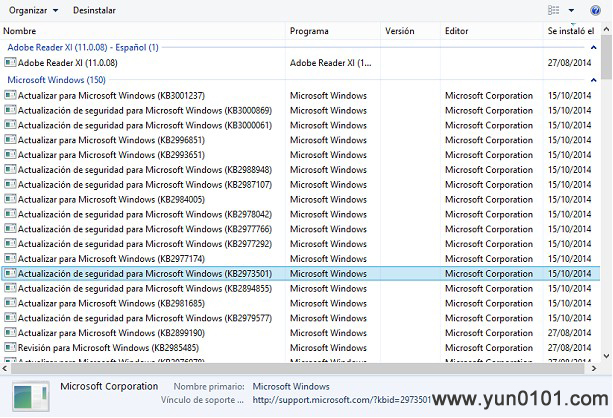Select Actualizar para Microsoft Windows (KB2993651)
The height and width of the screenshot is (418, 613).
(111, 155)
